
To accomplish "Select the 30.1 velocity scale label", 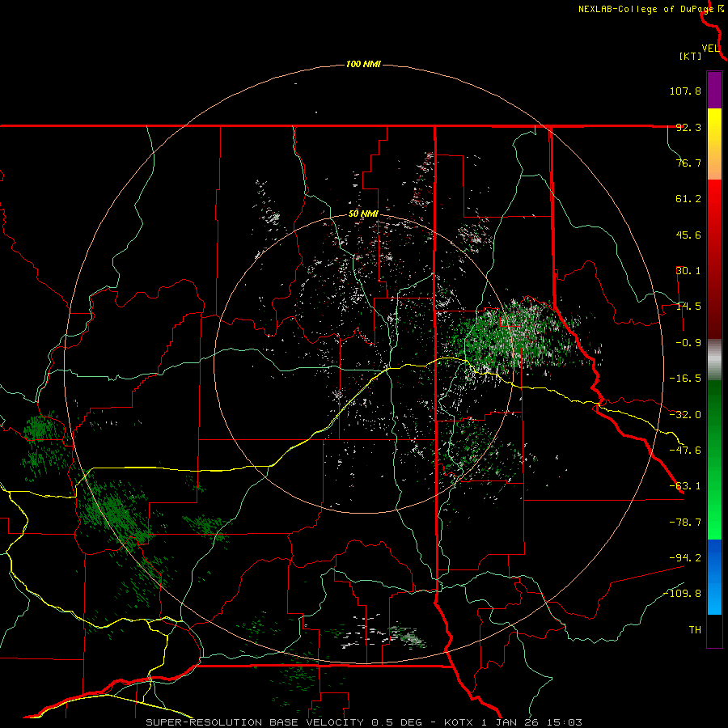I will point(688,271).
